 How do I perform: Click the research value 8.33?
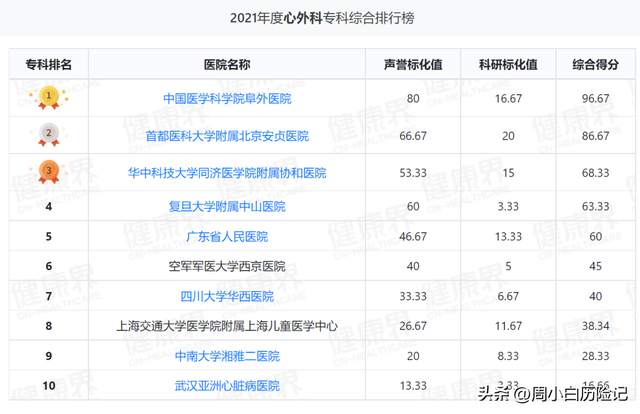click(508, 356)
